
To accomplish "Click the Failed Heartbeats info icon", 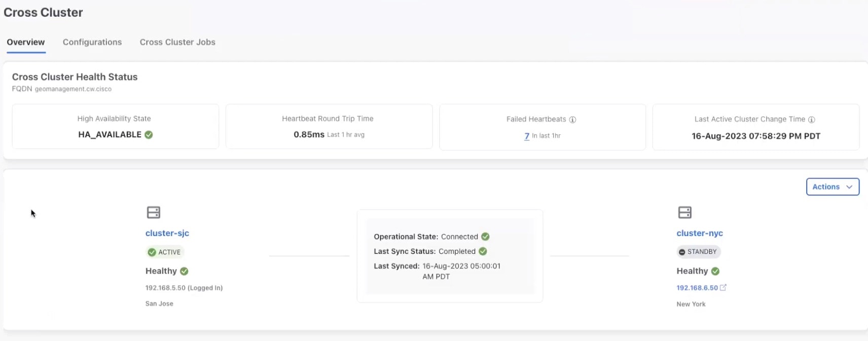I will click(572, 120).
